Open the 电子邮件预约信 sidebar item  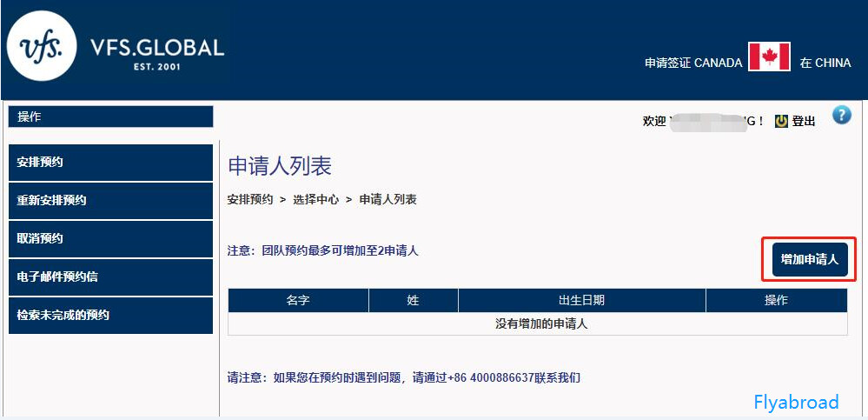110,277
